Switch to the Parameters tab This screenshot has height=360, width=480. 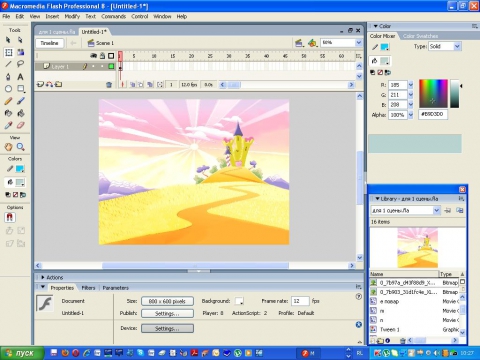click(x=115, y=288)
